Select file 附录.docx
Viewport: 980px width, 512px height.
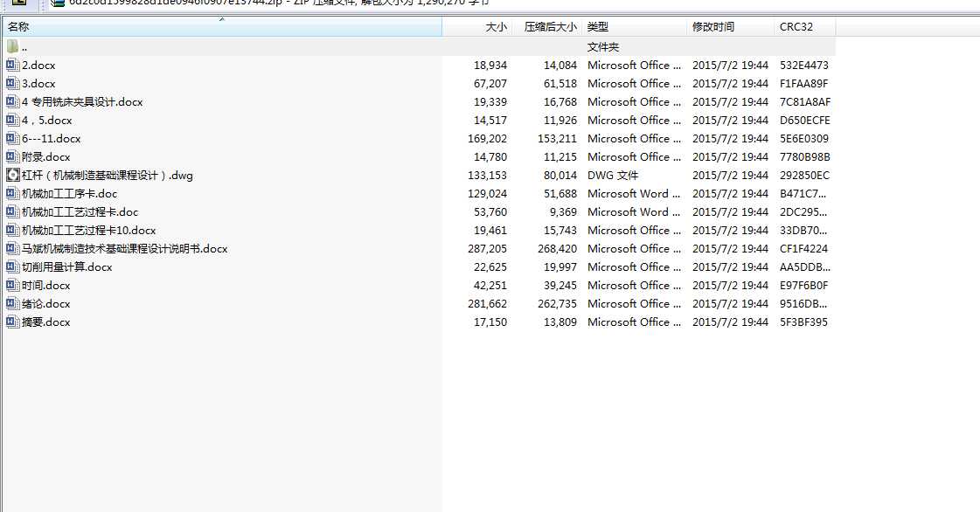[46, 156]
